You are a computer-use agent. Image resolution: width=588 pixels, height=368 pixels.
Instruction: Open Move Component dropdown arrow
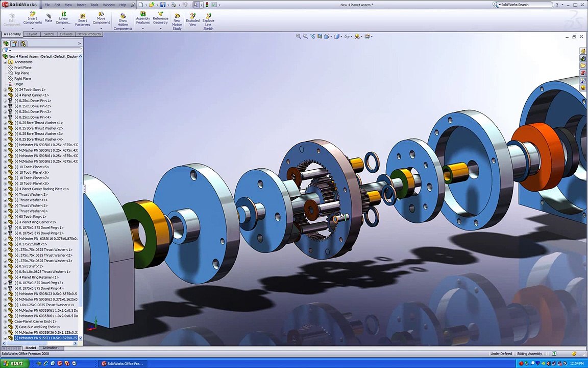[101, 29]
